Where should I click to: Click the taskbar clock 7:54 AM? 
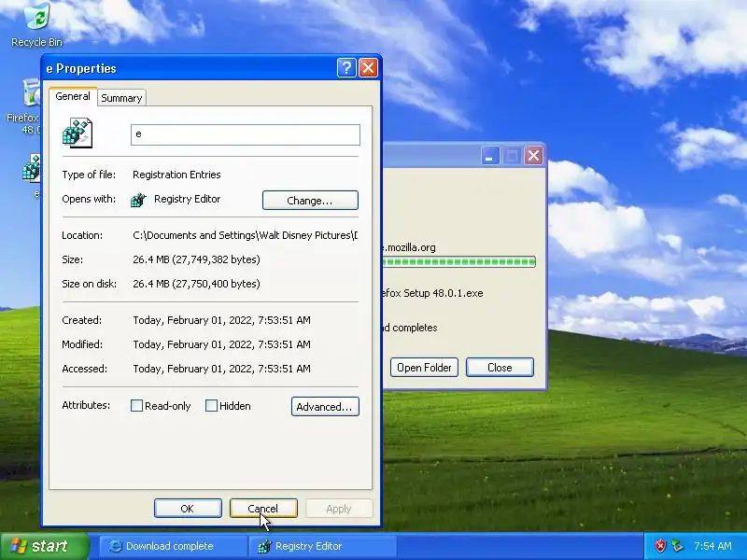(x=712, y=546)
